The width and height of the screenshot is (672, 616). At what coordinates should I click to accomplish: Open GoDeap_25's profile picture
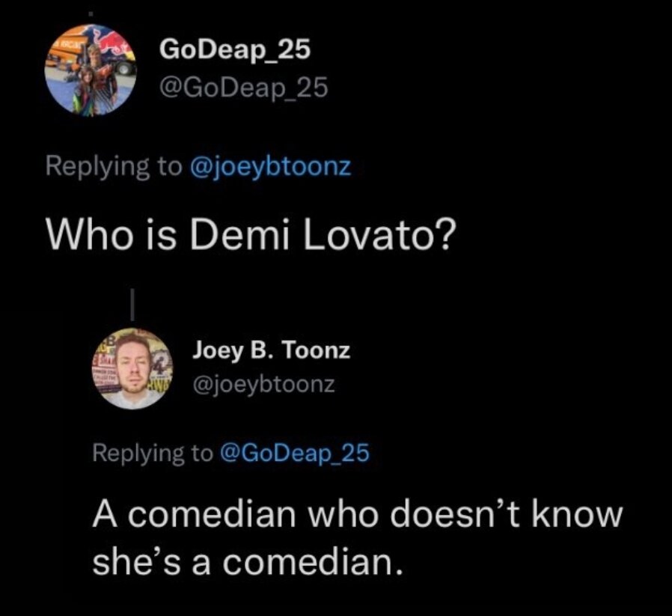(91, 72)
